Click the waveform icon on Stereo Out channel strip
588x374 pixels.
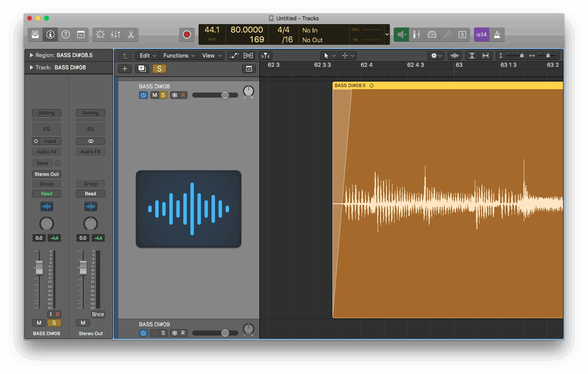click(90, 207)
